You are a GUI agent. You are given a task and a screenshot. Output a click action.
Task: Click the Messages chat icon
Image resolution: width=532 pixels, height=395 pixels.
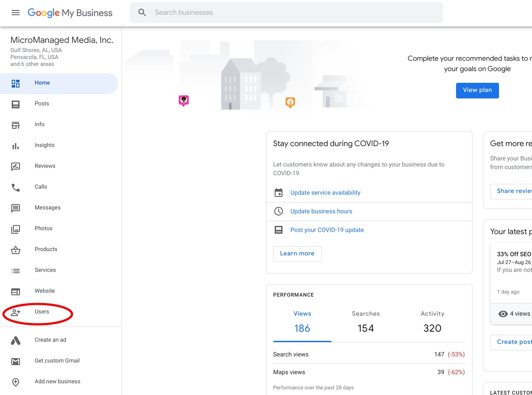pos(16,209)
